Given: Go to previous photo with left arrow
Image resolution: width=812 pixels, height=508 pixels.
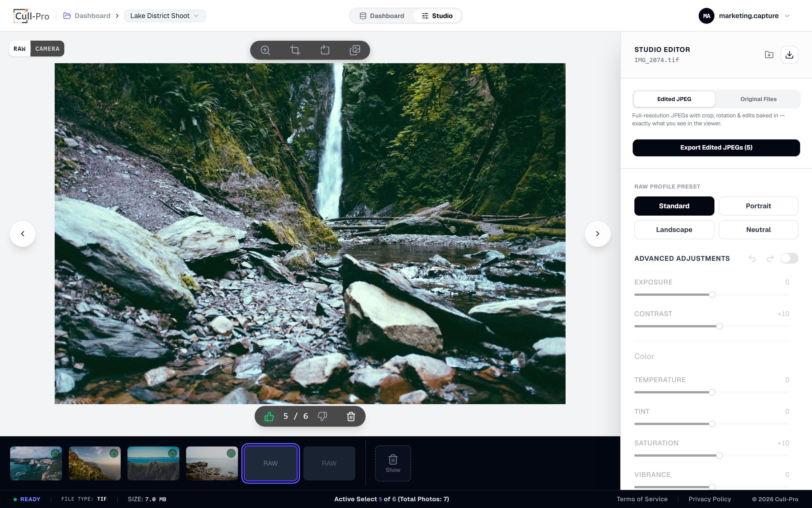Looking at the screenshot, I should (23, 234).
